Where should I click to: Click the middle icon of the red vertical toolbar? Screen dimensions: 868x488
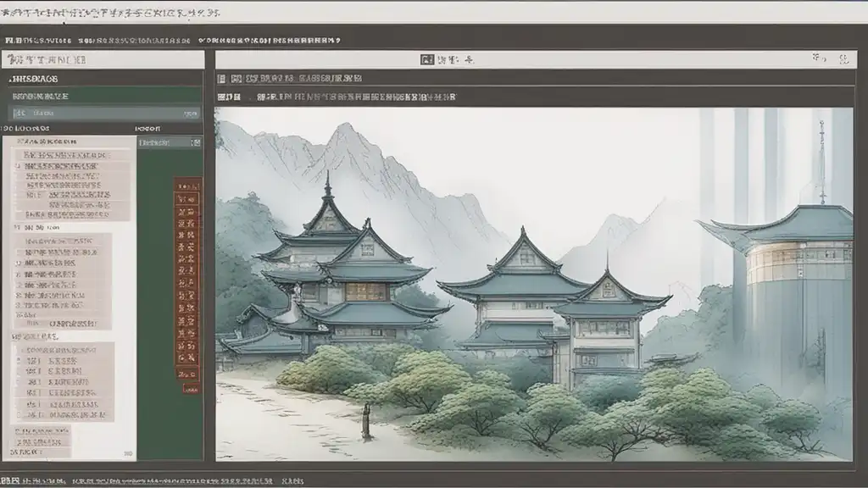tap(187, 274)
